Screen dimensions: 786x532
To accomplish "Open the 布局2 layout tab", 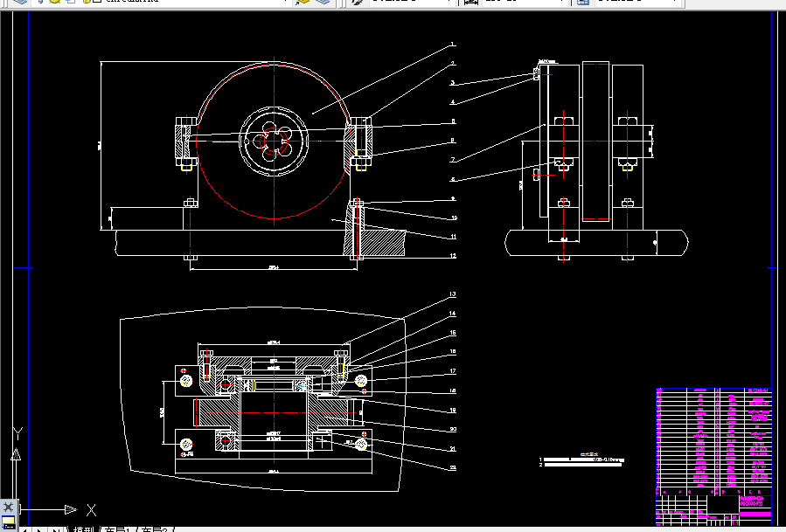I will coord(153,529).
